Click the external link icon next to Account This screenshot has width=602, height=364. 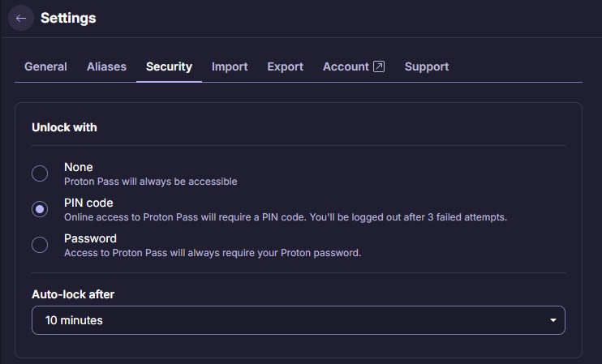tap(379, 66)
